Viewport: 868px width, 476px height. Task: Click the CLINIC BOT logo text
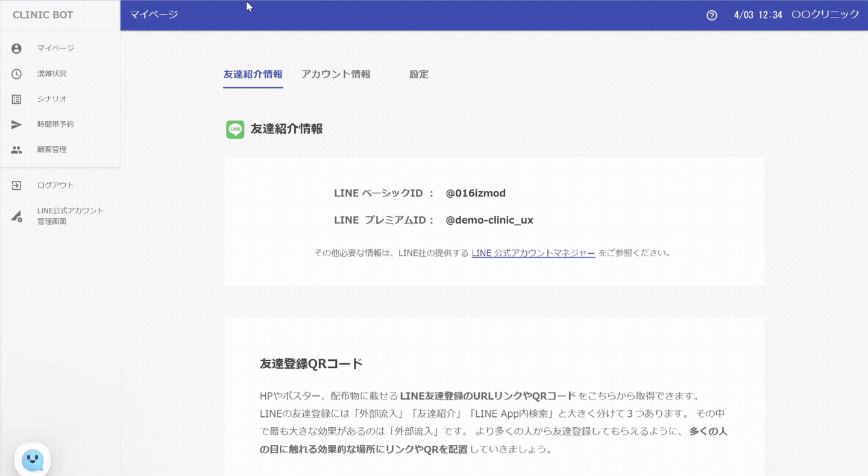coord(43,15)
